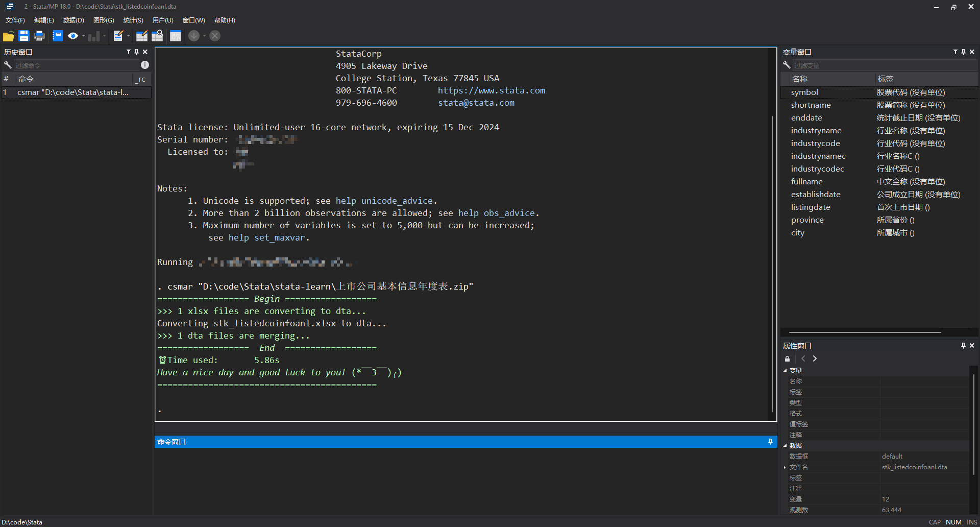The image size is (980, 527).
Task: Select the csmar command in History
Action: tap(76, 92)
